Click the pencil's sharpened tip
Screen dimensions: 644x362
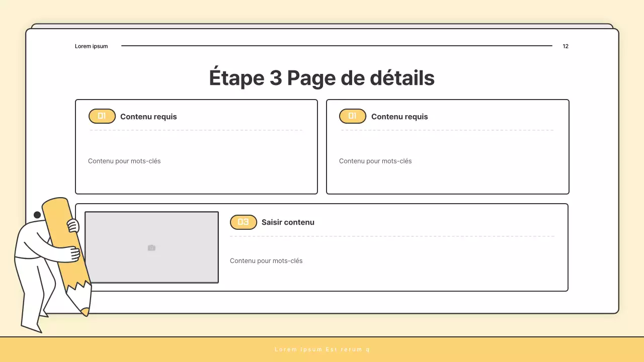pos(85,312)
